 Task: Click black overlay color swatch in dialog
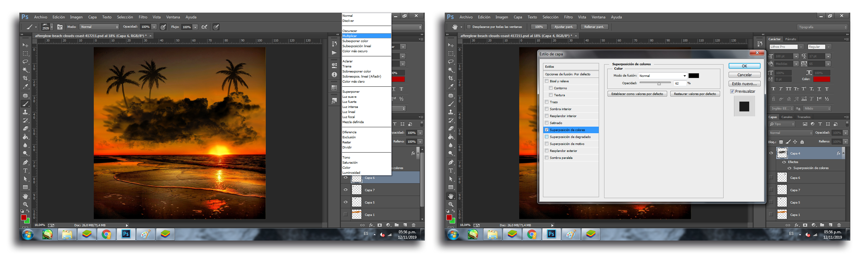693,76
